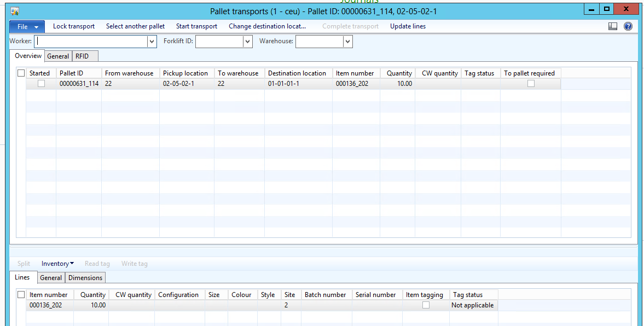644x326 pixels.
Task: Toggle the To pallet required checkbox
Action: [531, 84]
